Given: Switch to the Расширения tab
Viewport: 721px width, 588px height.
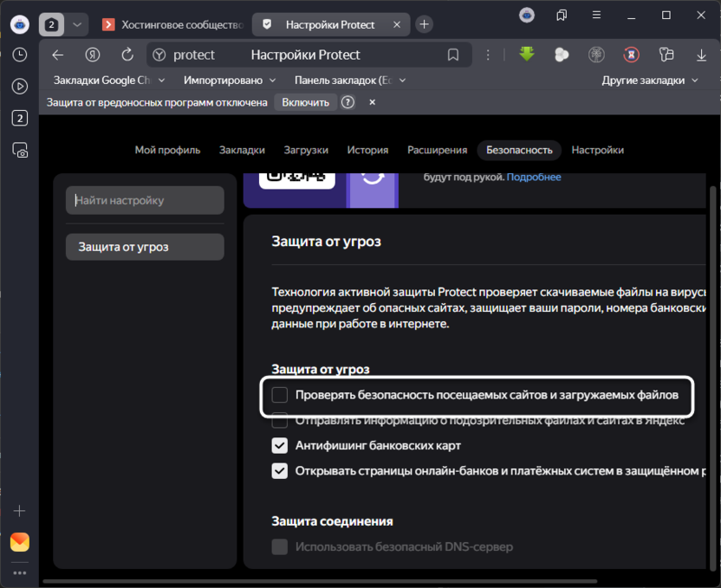Looking at the screenshot, I should (438, 150).
